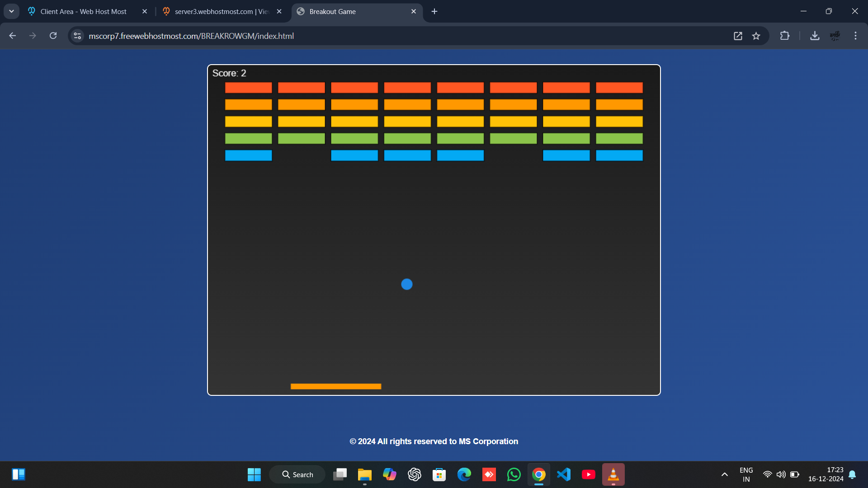Open the clock and date 17:23 panel
Image resolution: width=868 pixels, height=488 pixels.
(x=826, y=474)
